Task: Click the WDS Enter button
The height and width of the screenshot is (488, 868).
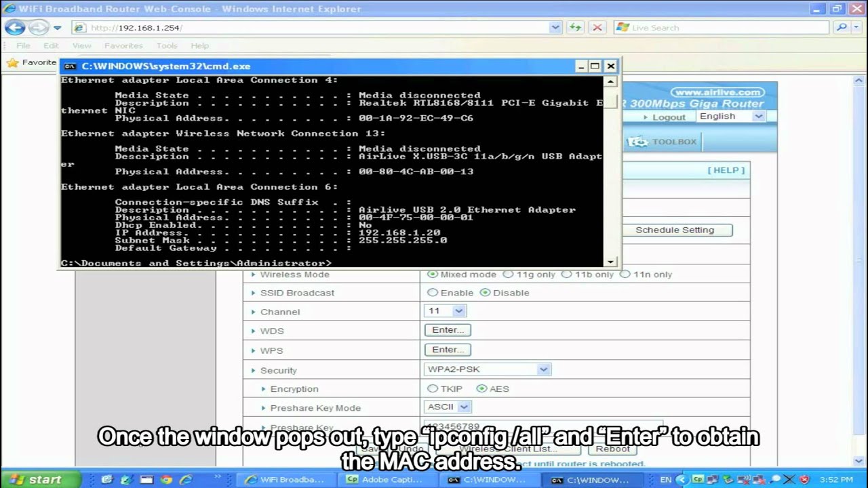Action: click(x=448, y=330)
